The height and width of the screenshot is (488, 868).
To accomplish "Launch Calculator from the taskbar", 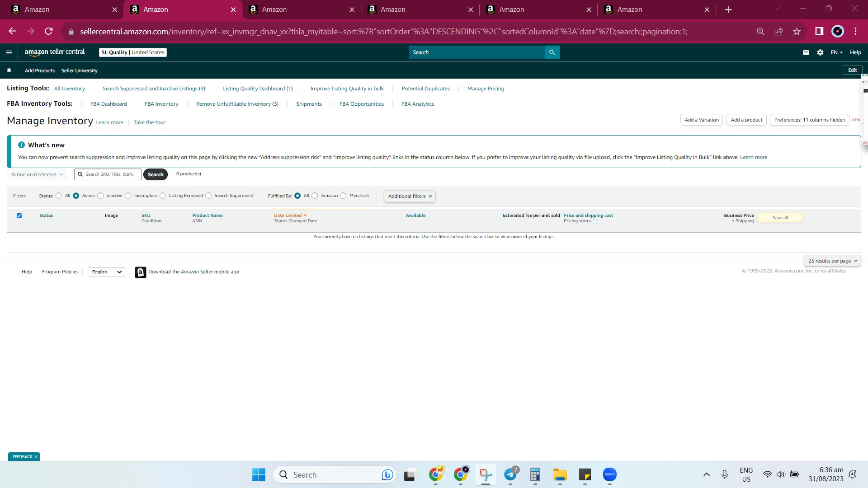I will coord(535,475).
